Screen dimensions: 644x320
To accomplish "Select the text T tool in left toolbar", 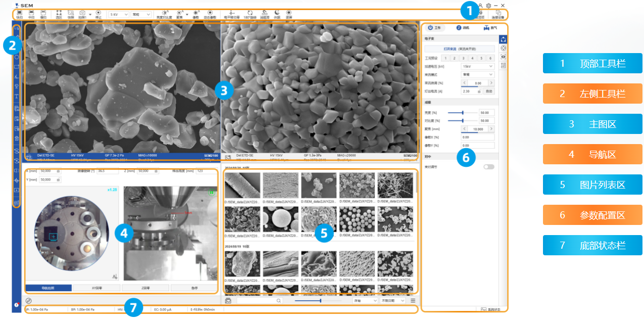I will click(x=17, y=96).
